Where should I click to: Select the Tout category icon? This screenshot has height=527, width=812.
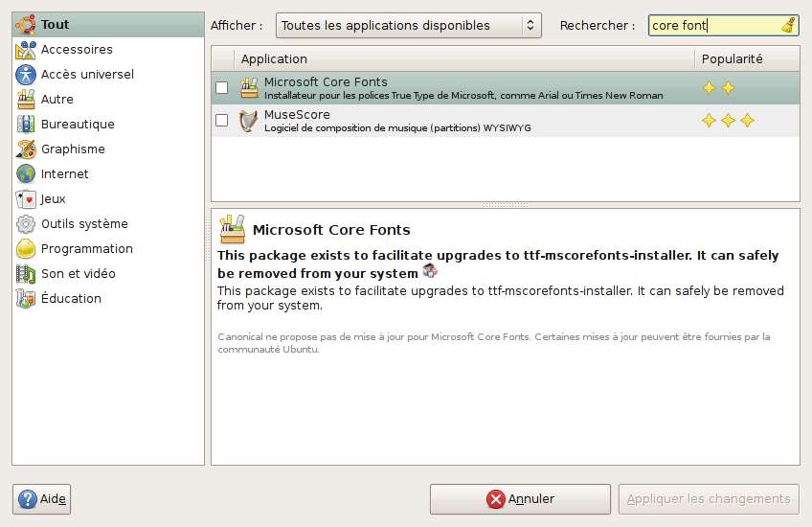[x=25, y=24]
